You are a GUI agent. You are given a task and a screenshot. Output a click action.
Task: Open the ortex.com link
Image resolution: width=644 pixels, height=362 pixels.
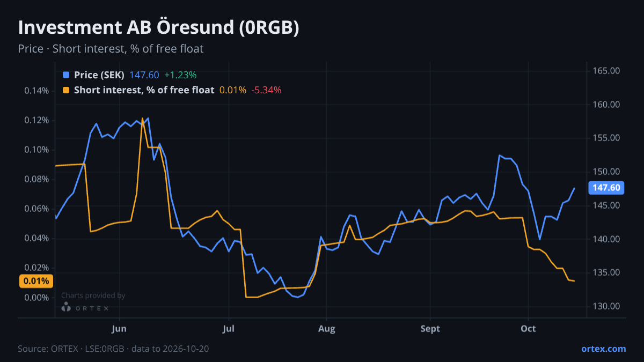pyautogui.click(x=603, y=349)
